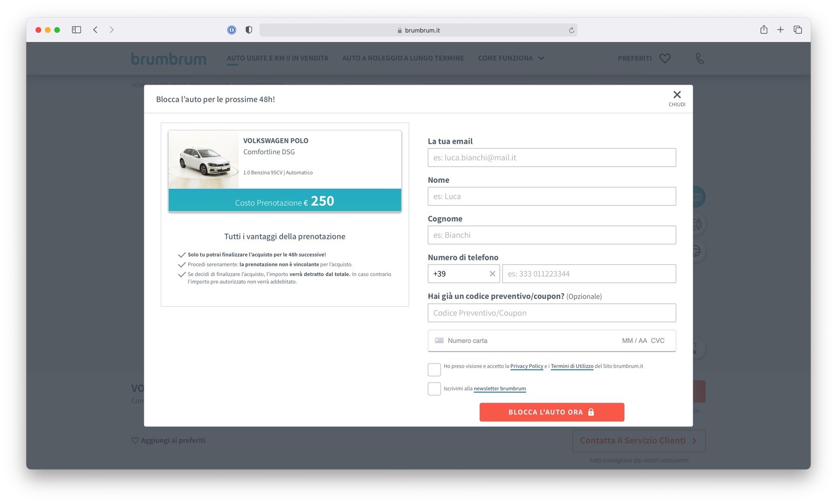Click the brumbrum.it address bar
The width and height of the screenshot is (837, 504).
pyautogui.click(x=418, y=30)
